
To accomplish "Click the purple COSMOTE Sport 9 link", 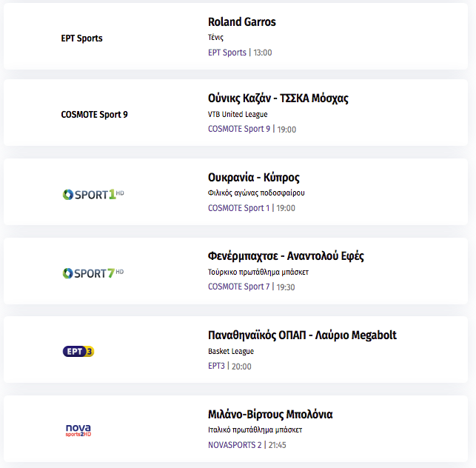I will (239, 129).
